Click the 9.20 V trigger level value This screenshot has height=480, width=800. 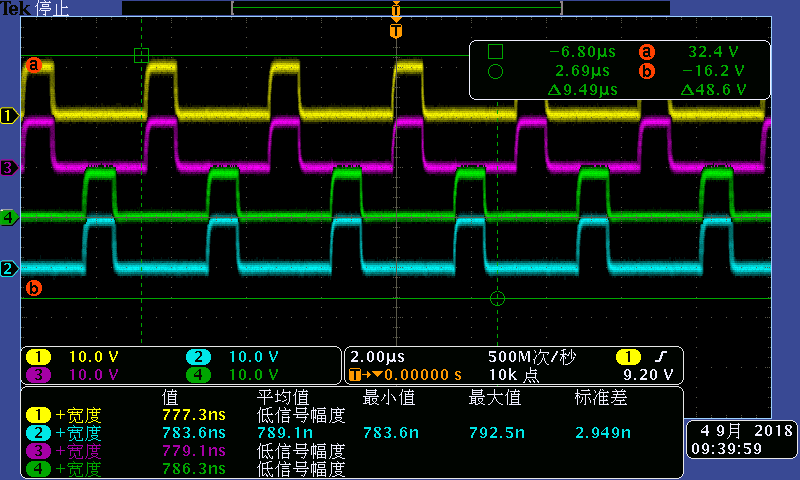click(x=648, y=375)
